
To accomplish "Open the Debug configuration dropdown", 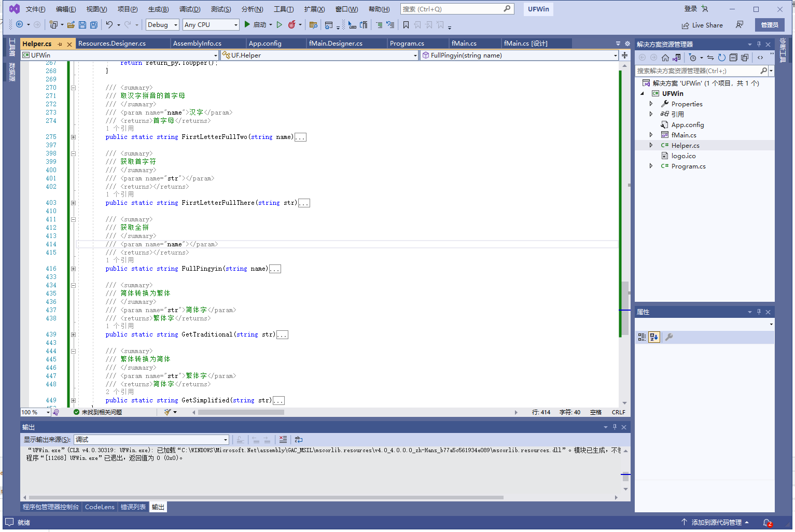I will pyautogui.click(x=162, y=24).
